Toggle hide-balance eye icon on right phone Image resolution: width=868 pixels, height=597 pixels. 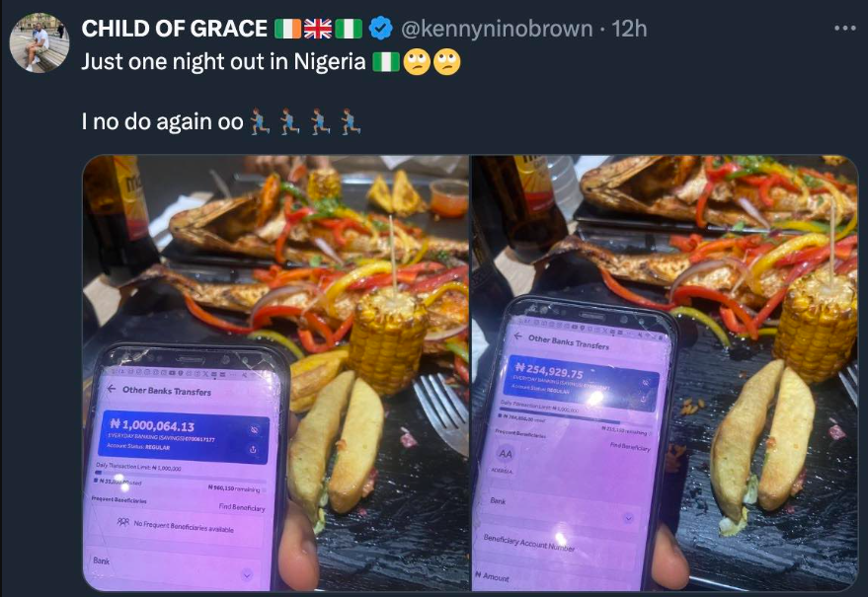(x=645, y=382)
